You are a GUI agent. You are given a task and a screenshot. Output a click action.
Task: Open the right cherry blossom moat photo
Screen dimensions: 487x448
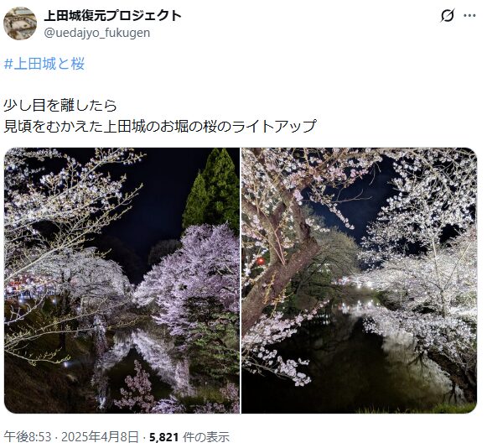[x=359, y=280]
